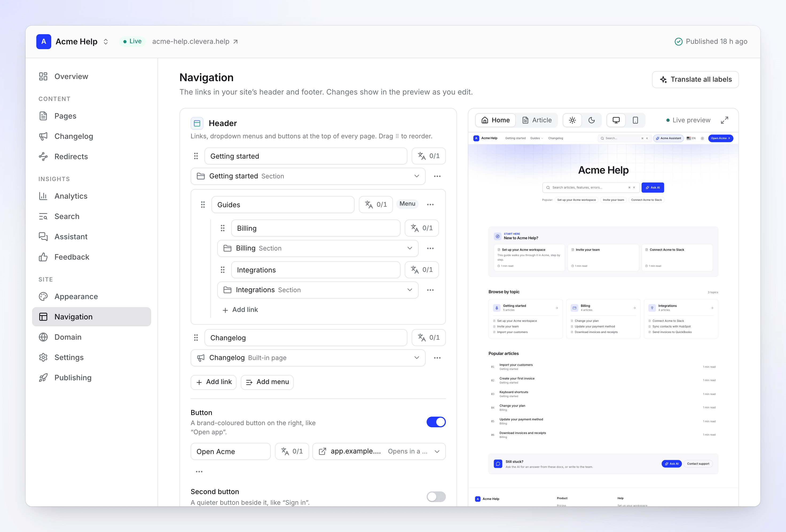Select desktop preview device icon
This screenshot has width=786, height=532.
tap(616, 120)
